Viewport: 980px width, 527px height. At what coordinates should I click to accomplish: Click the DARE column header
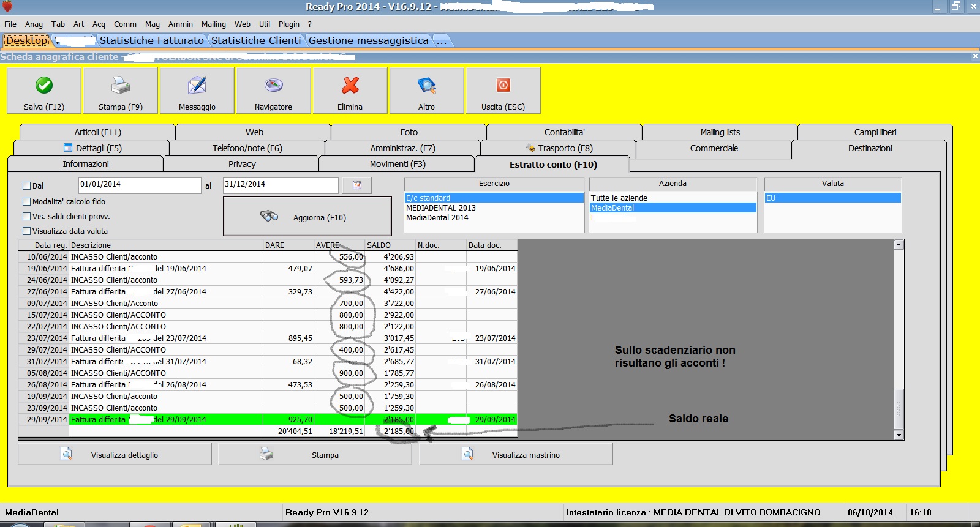(x=288, y=245)
